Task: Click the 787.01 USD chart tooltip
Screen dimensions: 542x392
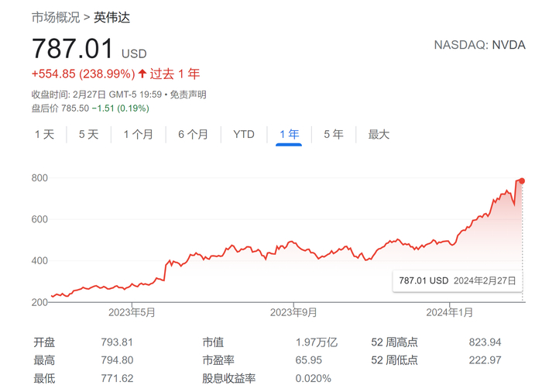Action: (457, 280)
